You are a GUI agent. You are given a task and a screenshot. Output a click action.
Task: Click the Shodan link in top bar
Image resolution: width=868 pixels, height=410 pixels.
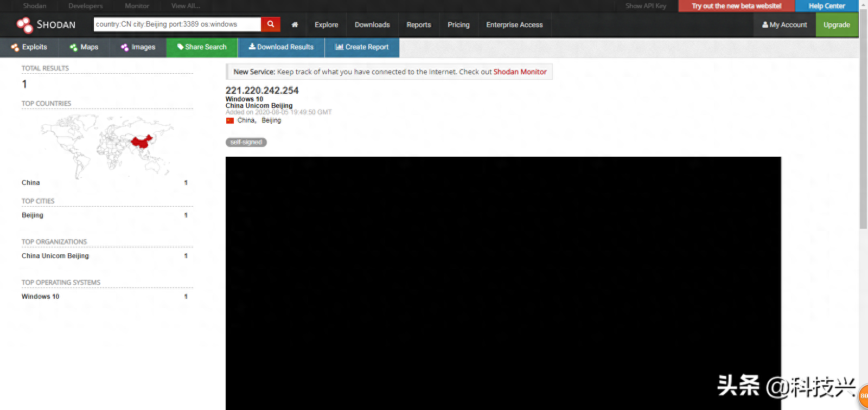[35, 6]
